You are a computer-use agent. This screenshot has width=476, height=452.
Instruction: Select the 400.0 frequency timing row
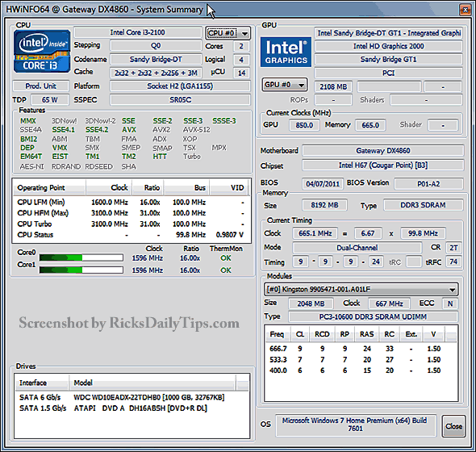click(361, 370)
